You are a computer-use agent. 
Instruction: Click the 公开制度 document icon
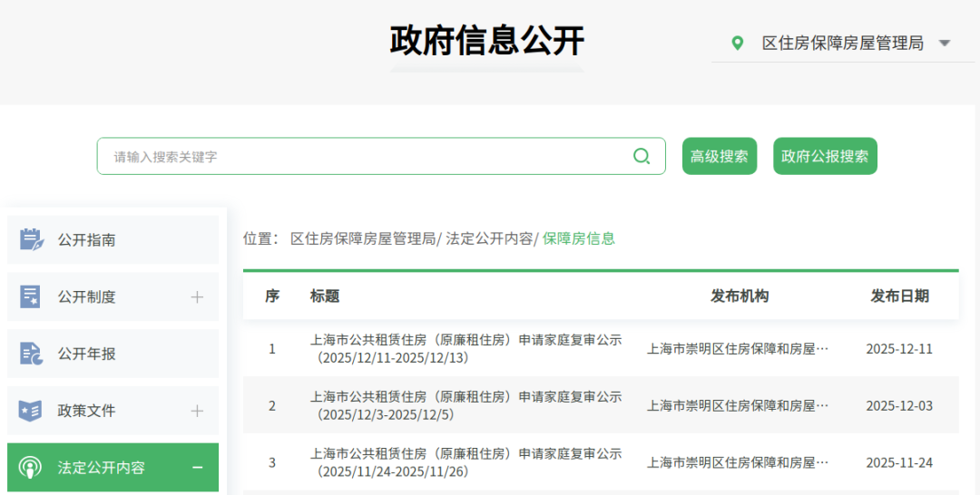(31, 296)
